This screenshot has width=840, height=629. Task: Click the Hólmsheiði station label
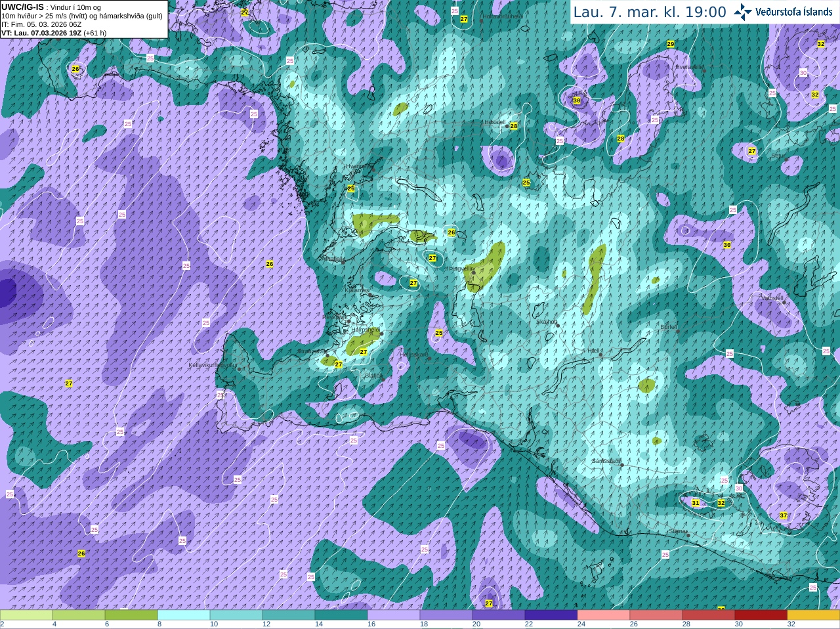tap(366, 330)
